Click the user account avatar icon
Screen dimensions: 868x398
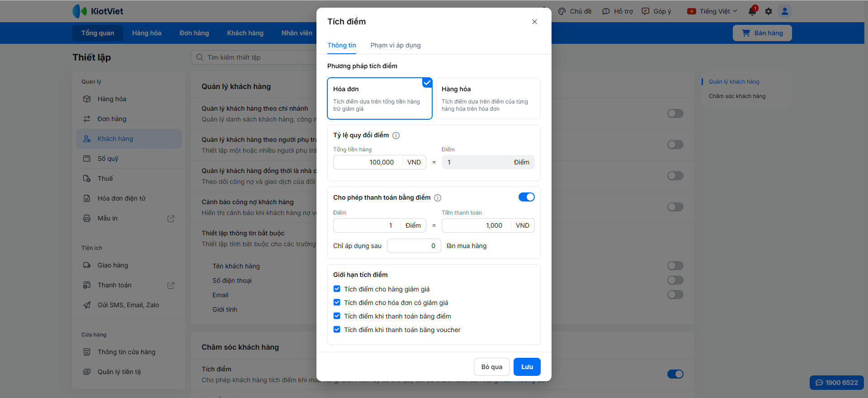785,11
